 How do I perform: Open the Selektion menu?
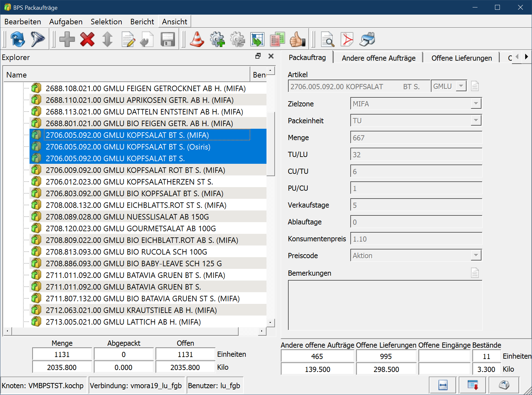click(106, 22)
